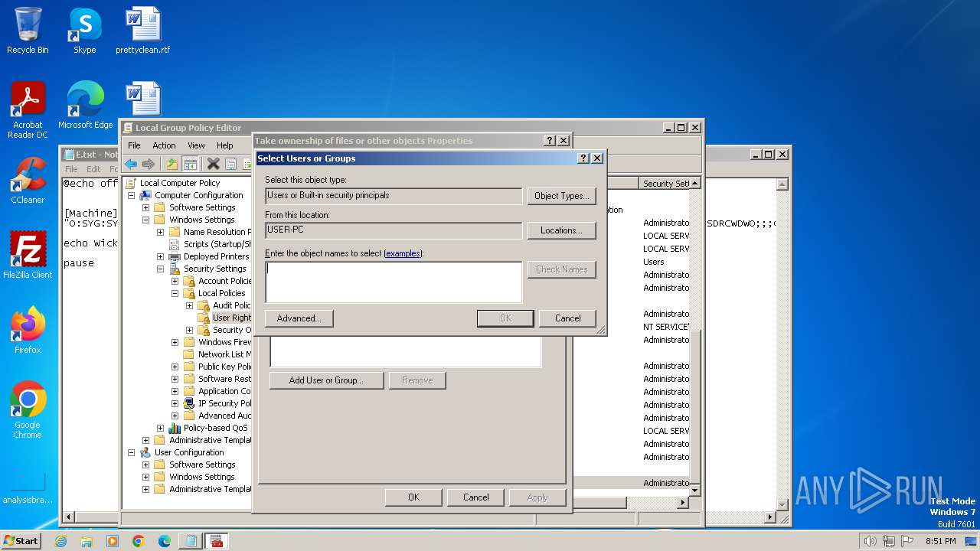Click the volume icon in system tray

pyautogui.click(x=870, y=541)
